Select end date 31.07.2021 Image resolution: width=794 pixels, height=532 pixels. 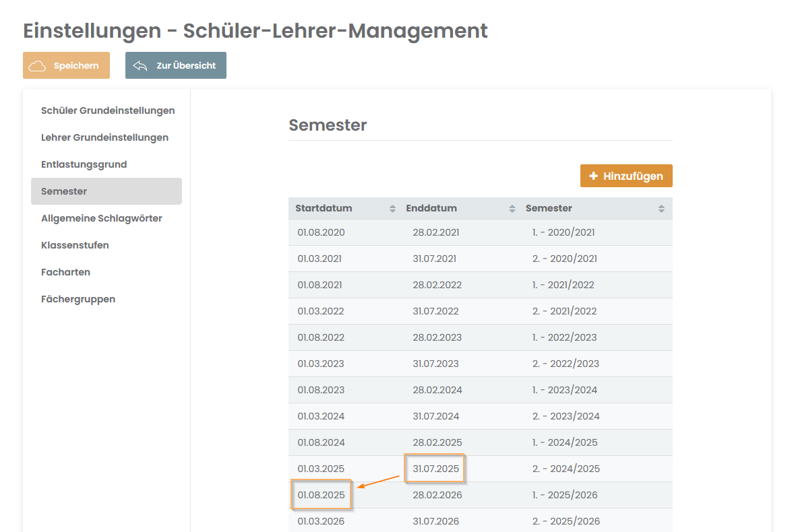tap(435, 259)
